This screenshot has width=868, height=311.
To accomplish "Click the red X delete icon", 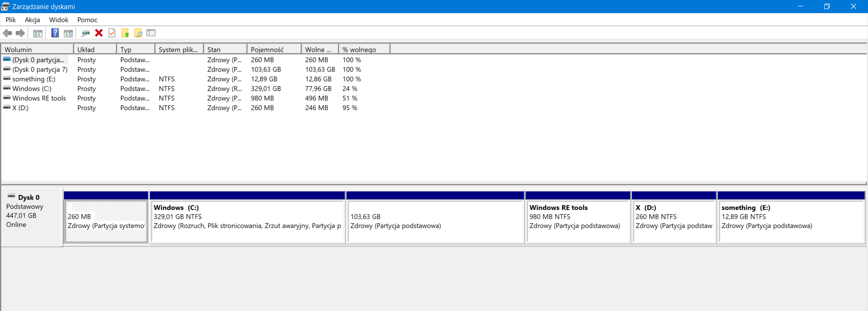I will [99, 33].
